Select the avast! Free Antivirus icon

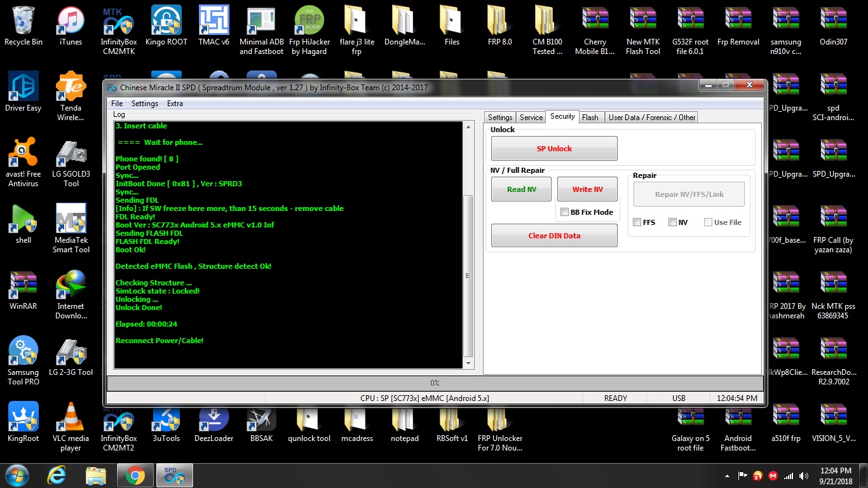[x=24, y=163]
